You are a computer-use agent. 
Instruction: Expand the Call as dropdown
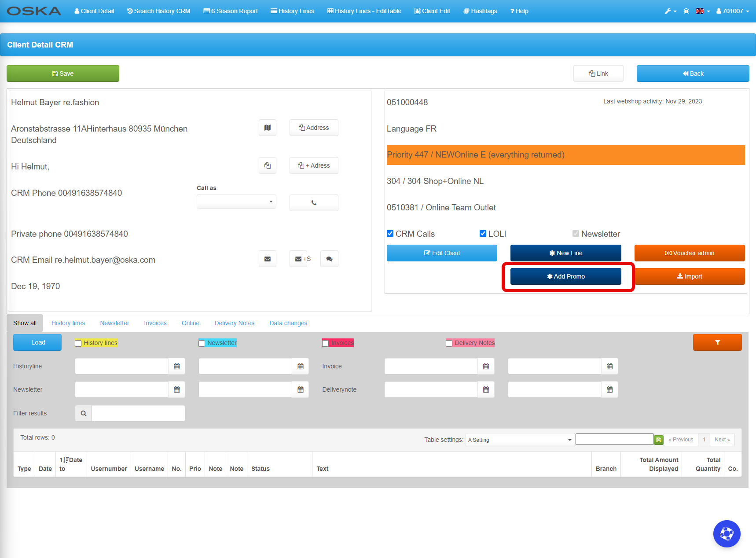coord(236,202)
